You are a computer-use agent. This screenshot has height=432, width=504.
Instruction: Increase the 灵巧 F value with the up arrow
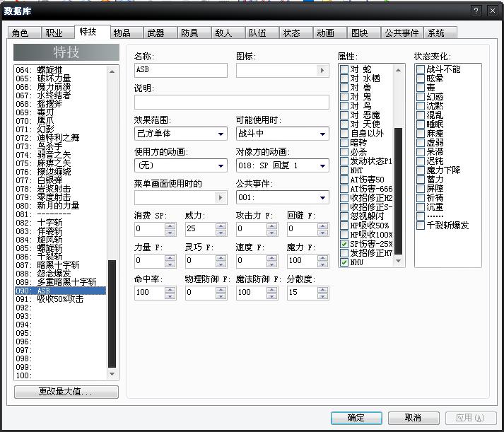click(x=221, y=257)
